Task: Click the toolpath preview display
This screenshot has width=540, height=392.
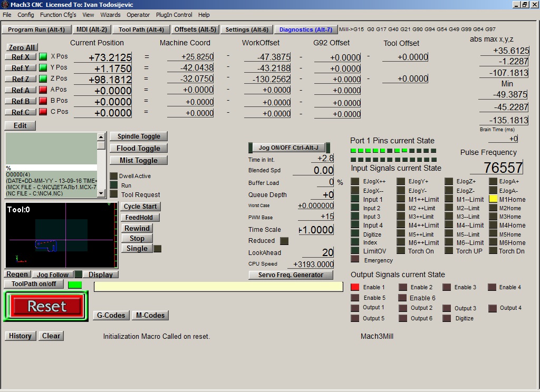Action: point(61,236)
